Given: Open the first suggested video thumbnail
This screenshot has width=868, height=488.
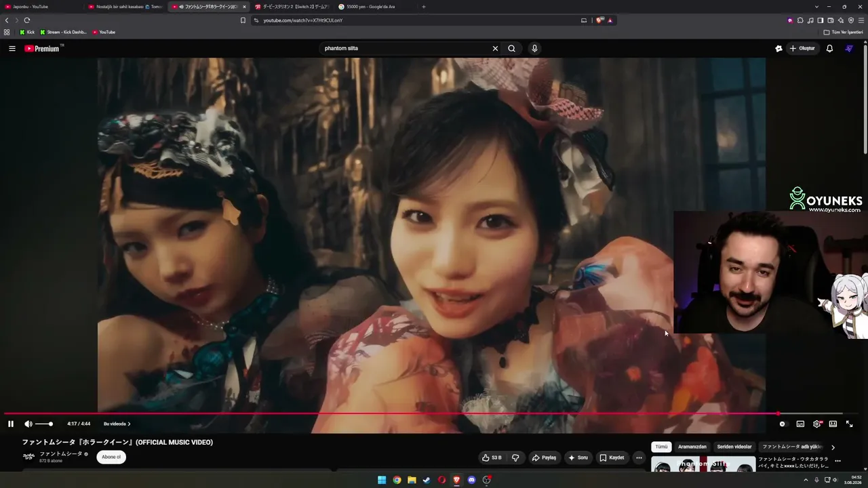Looking at the screenshot, I should [703, 464].
